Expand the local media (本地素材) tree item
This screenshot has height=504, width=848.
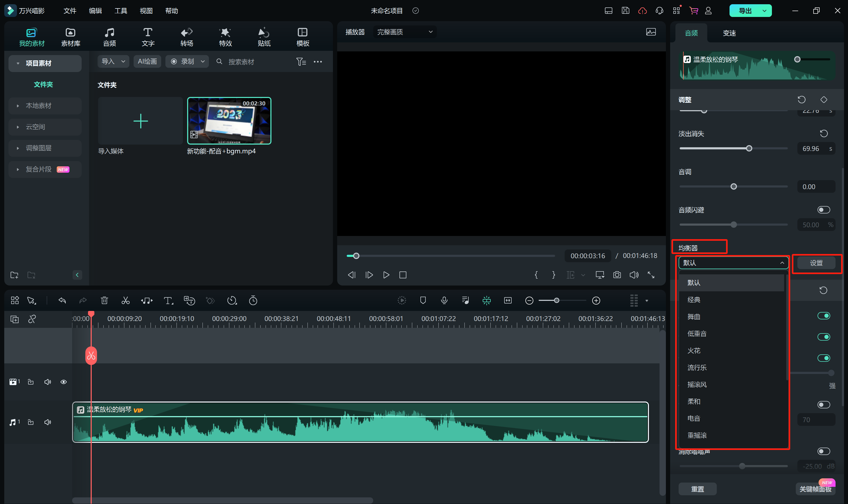18,106
